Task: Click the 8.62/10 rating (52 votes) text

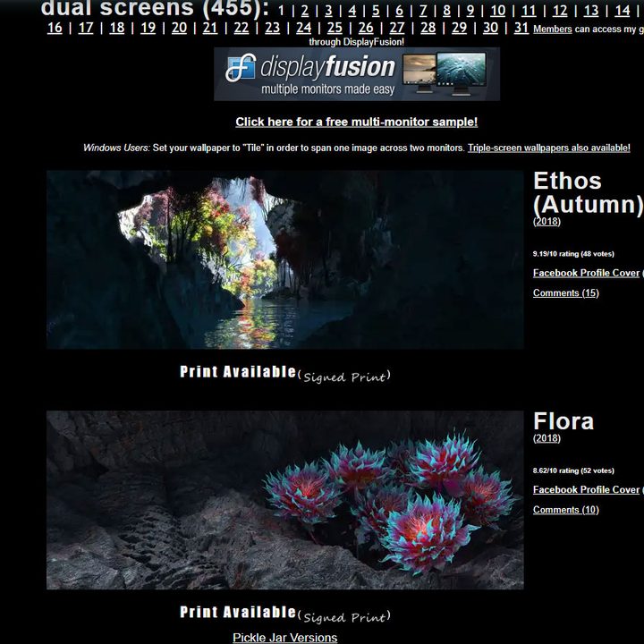Action: (573, 470)
